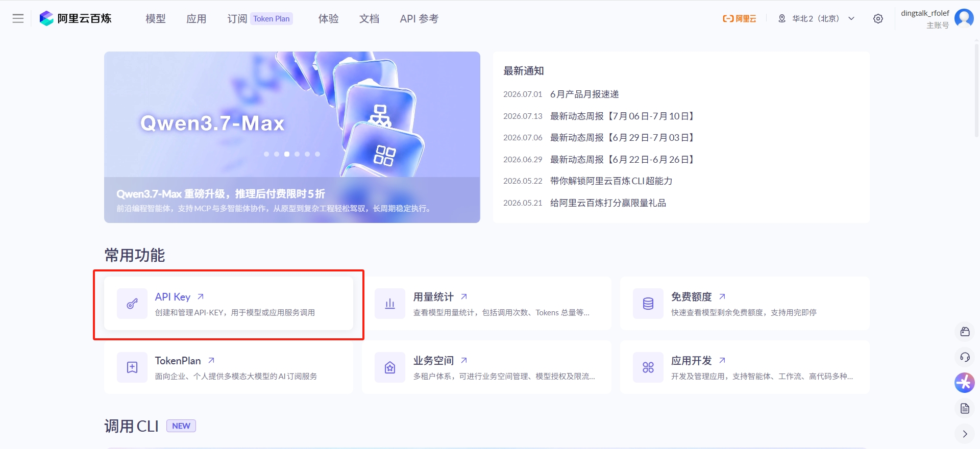
Task: Click the dingtalk_rfolef account name
Action: click(x=925, y=13)
